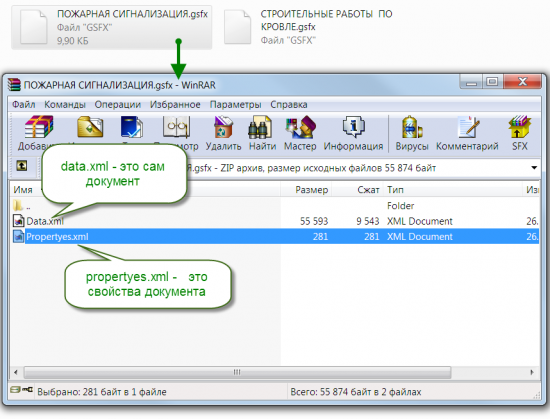Click the up one level folder button

pos(22,165)
